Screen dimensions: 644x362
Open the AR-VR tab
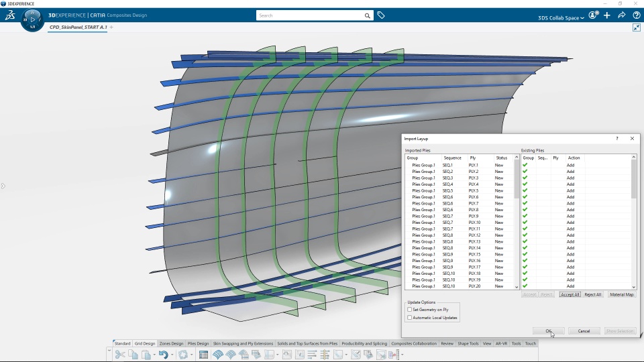[501, 343]
